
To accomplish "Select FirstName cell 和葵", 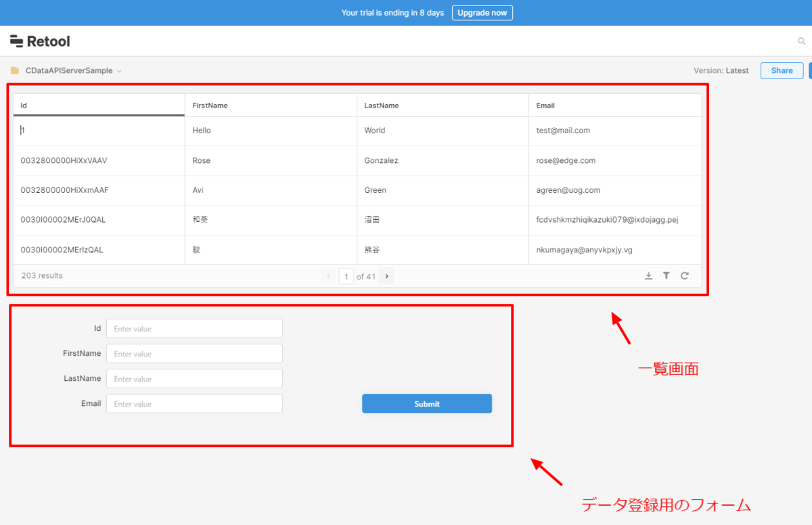I will click(271, 220).
